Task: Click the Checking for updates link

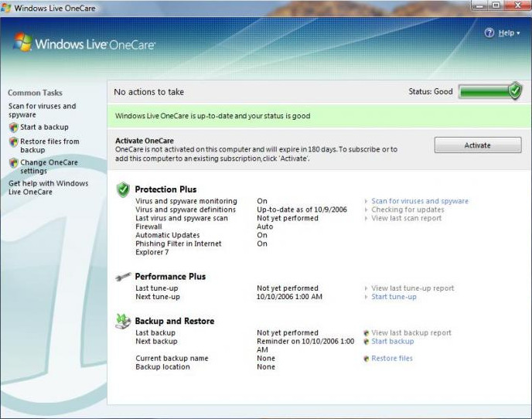Action: point(408,209)
